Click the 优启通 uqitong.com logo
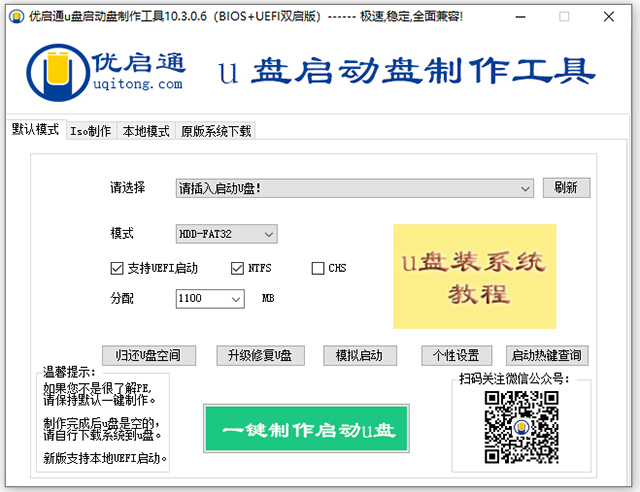 pyautogui.click(x=106, y=73)
